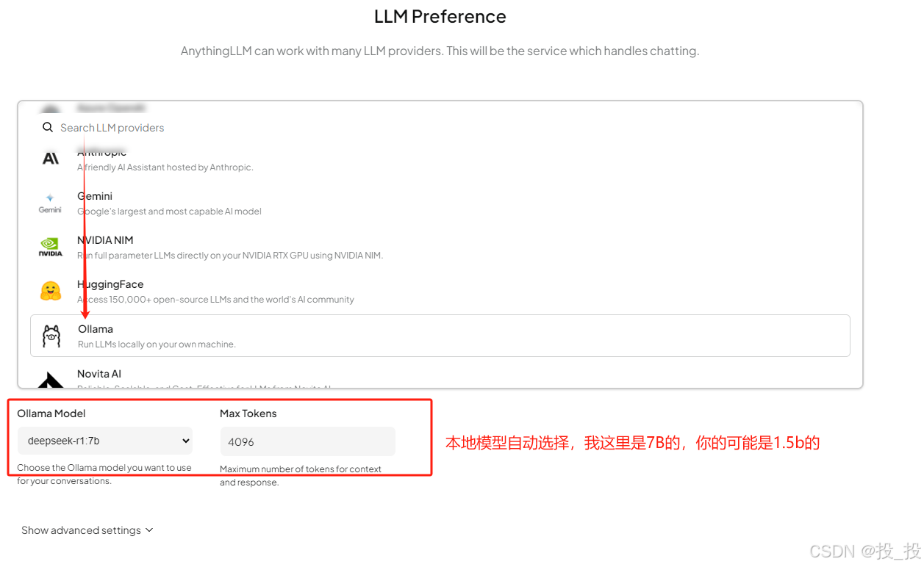Click the Max Tokens label
The width and height of the screenshot is (924, 567).
pos(248,413)
